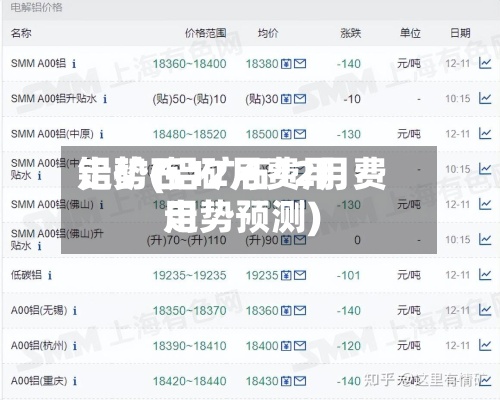Click the envelope icon in the A00铝(杭州) row
Viewport: 500px width, 400px height.
coord(300,346)
